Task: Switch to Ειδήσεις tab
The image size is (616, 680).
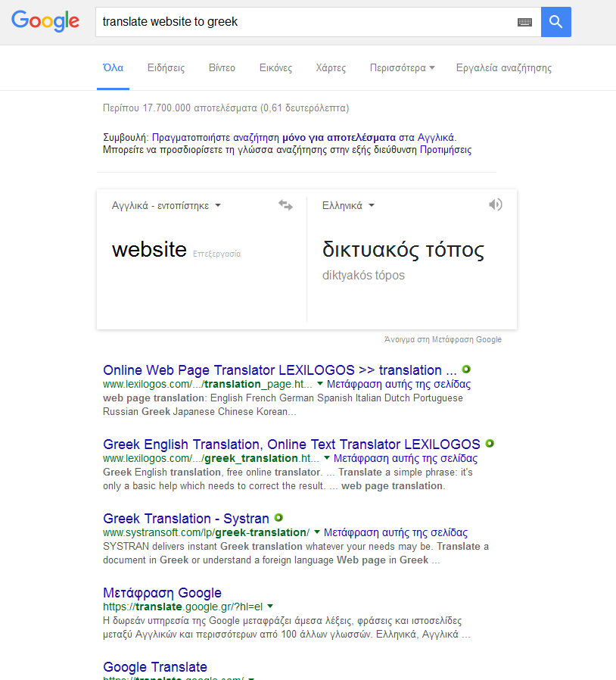Action: pyautogui.click(x=166, y=68)
